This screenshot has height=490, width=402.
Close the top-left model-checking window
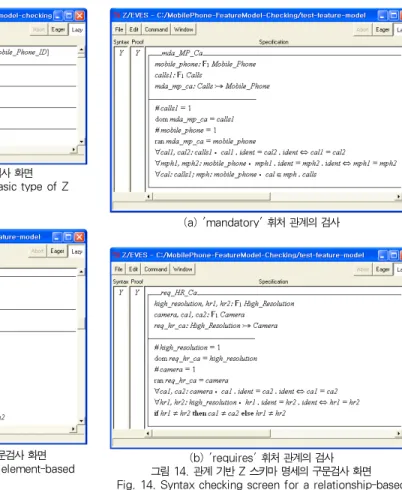pos(80,15)
